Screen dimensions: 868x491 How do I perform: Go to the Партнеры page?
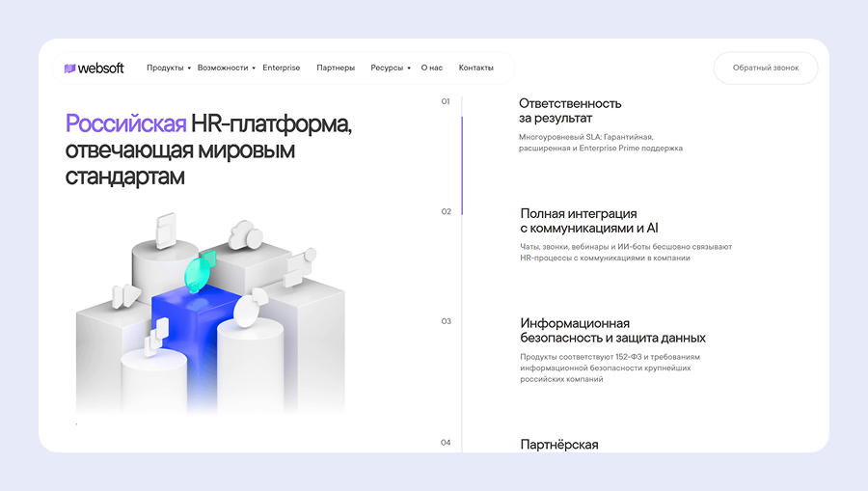336,68
